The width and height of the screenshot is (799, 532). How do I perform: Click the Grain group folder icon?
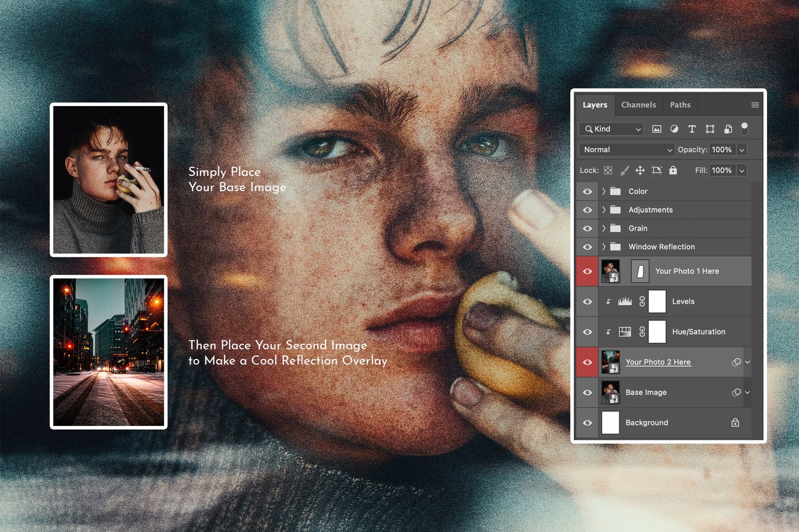[615, 228]
